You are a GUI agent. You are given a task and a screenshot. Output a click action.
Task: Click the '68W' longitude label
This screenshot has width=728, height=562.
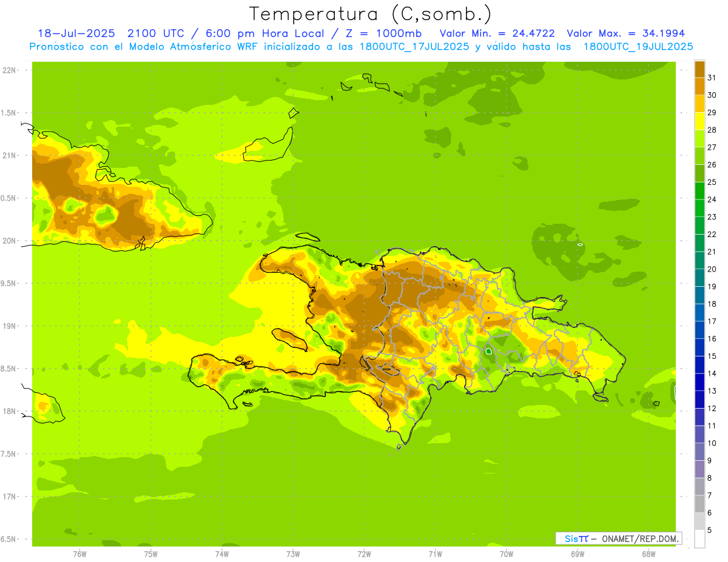click(649, 554)
